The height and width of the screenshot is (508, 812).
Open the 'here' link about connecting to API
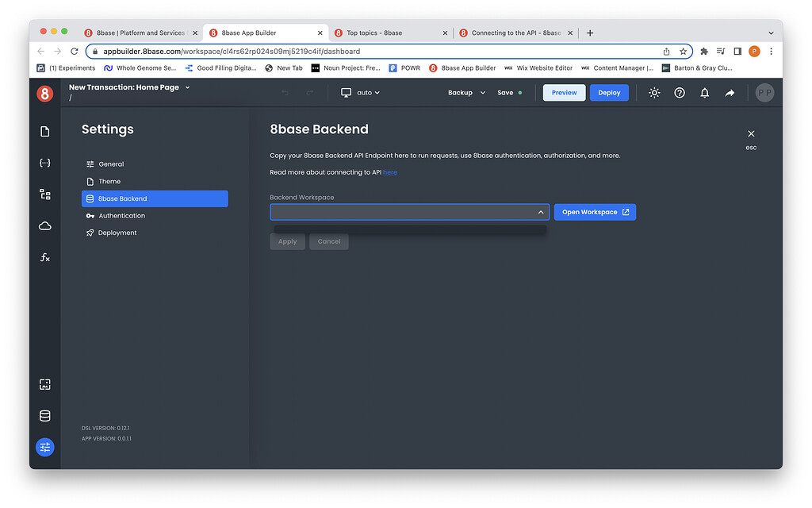389,171
